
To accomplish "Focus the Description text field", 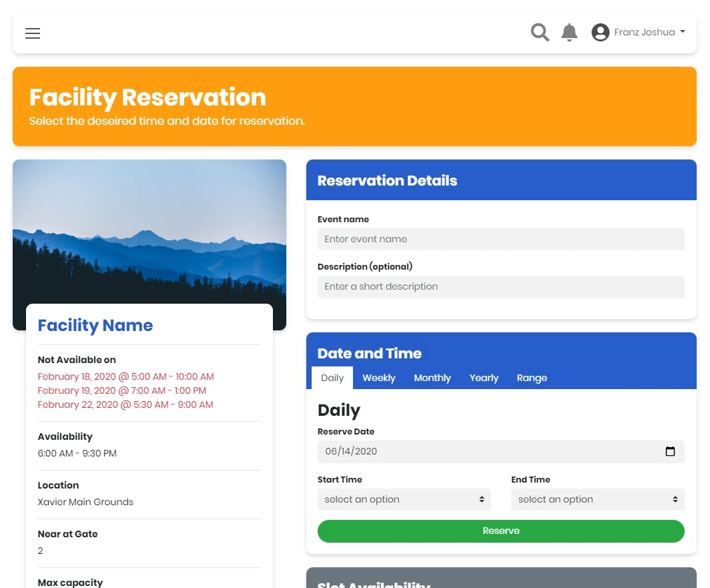I will 500,286.
